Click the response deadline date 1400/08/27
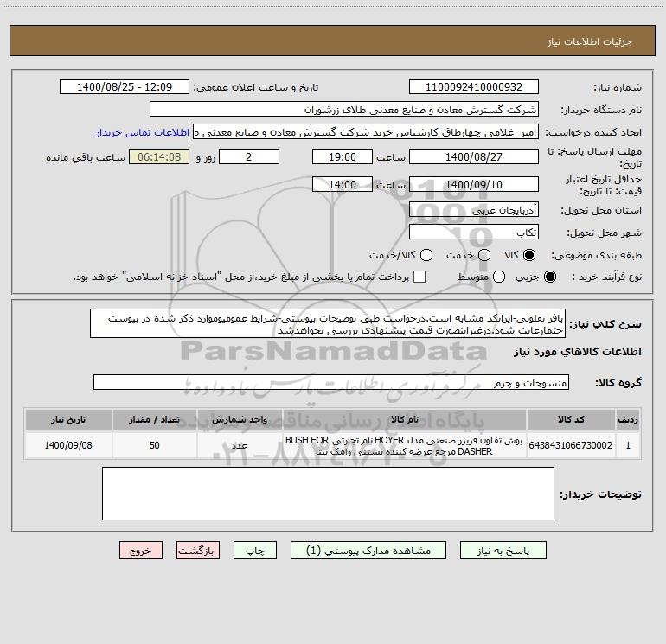This screenshot has height=644, width=666. (474, 156)
